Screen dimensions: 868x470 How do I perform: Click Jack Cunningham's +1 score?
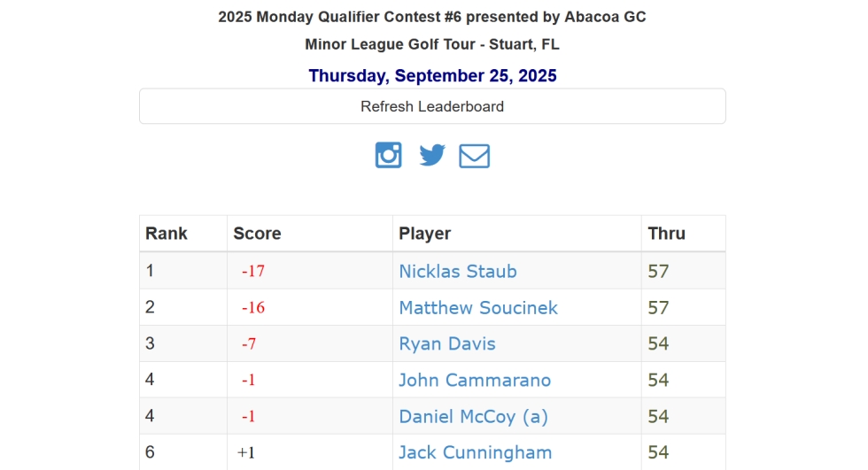coord(246,453)
